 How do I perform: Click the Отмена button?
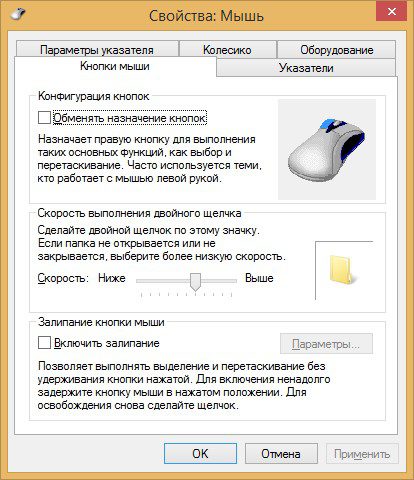(281, 453)
